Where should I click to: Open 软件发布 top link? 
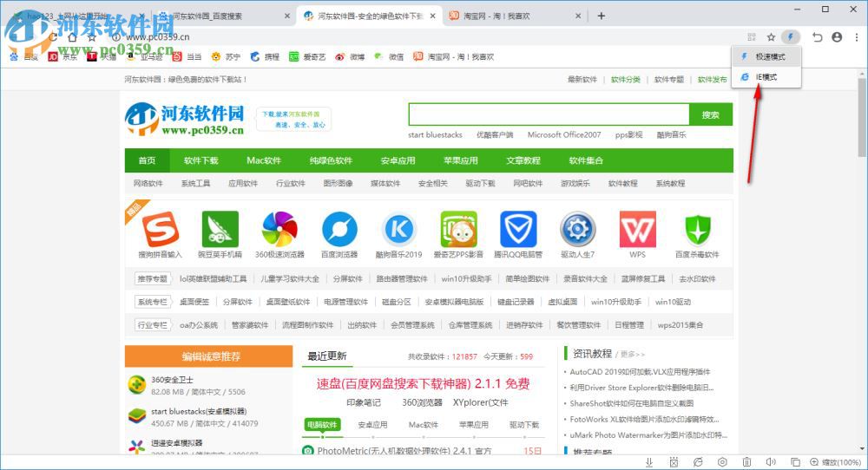click(x=713, y=80)
